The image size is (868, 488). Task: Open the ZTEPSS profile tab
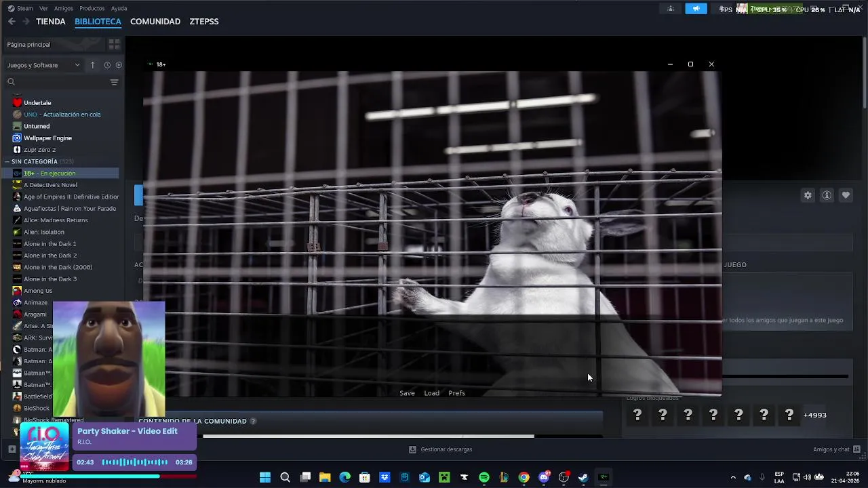204,22
